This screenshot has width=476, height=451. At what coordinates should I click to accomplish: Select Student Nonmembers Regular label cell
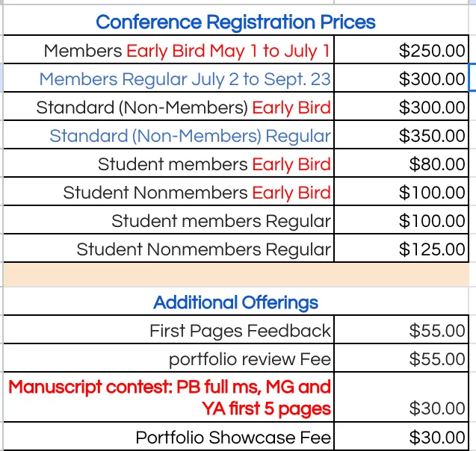pos(203,249)
